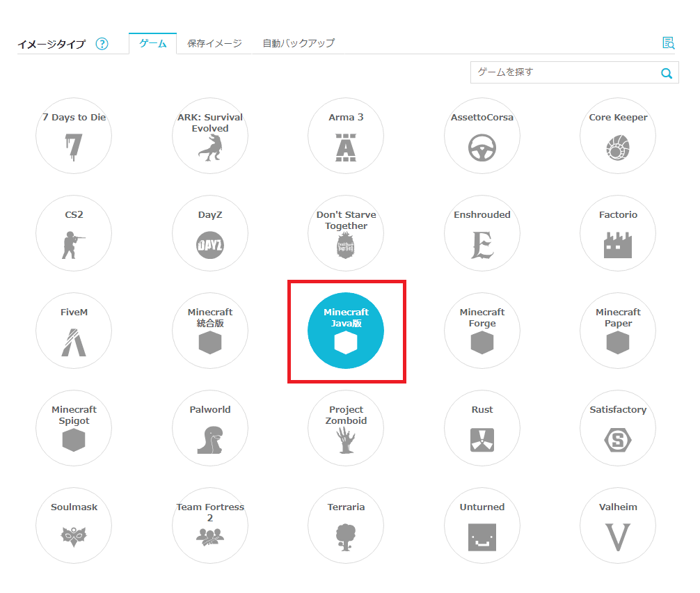700x593 pixels.
Task: Choose the Team Fortress 2 image
Action: [210, 525]
